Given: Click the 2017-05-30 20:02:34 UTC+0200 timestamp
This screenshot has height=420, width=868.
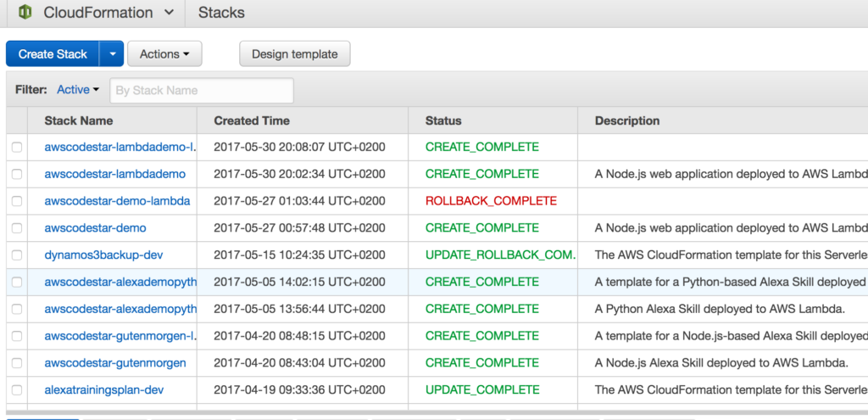Looking at the screenshot, I should click(299, 174).
